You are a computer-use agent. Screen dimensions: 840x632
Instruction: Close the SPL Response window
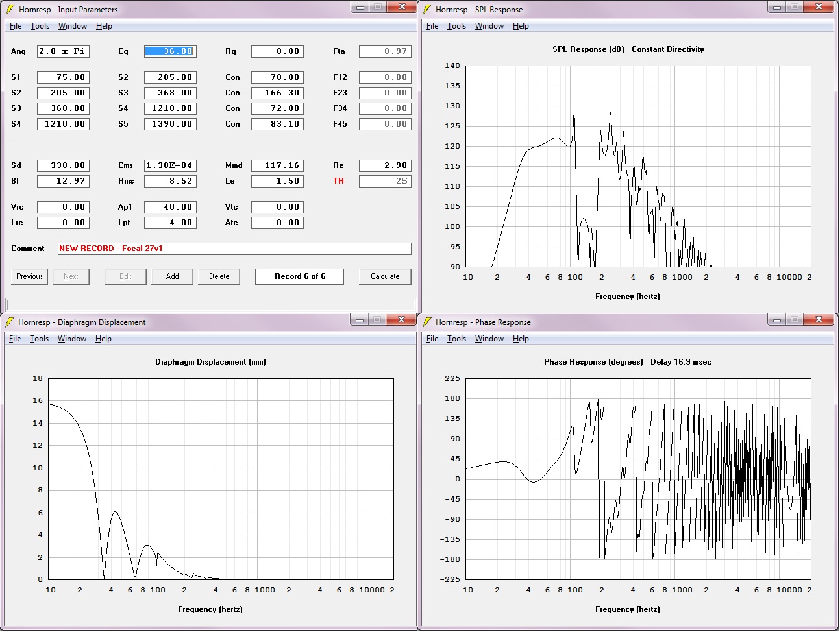pyautogui.click(x=819, y=6)
